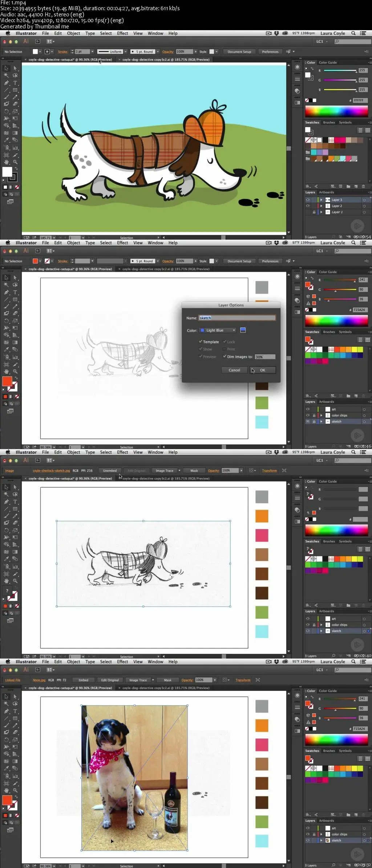Screen dimensions: 372x868
Task: Hide Layer 3 using its eye icon
Action: (x=308, y=200)
